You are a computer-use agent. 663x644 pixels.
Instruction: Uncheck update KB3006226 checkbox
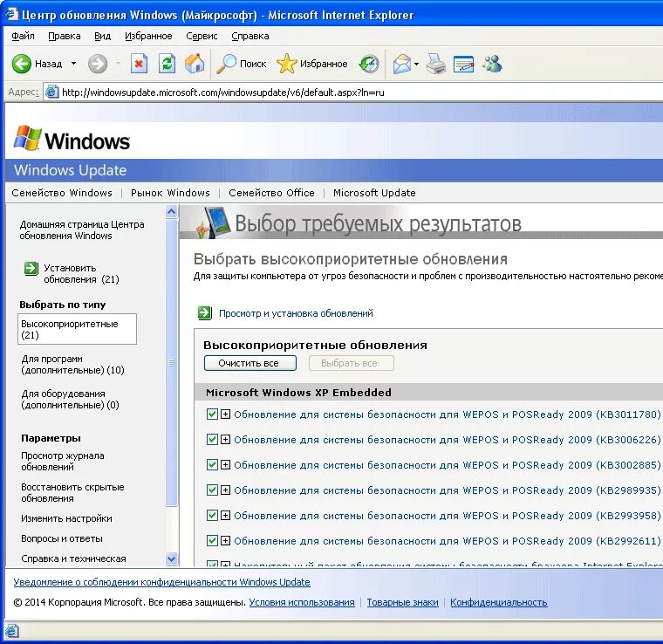pos(212,439)
